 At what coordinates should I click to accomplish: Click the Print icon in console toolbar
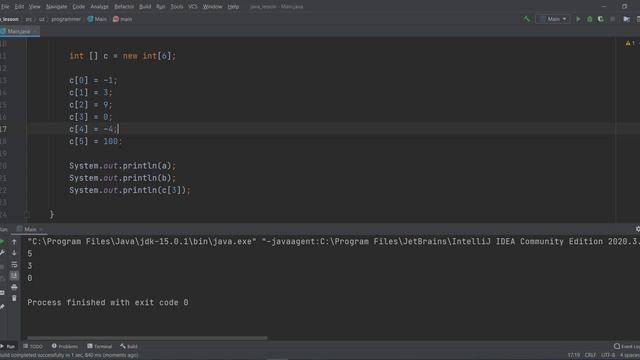(x=14, y=287)
